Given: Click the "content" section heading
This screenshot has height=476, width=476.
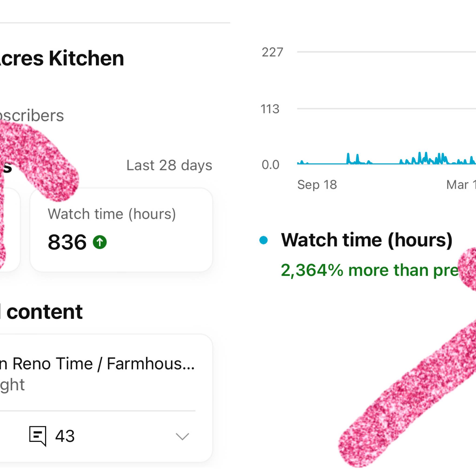Looking at the screenshot, I should click(x=44, y=312).
